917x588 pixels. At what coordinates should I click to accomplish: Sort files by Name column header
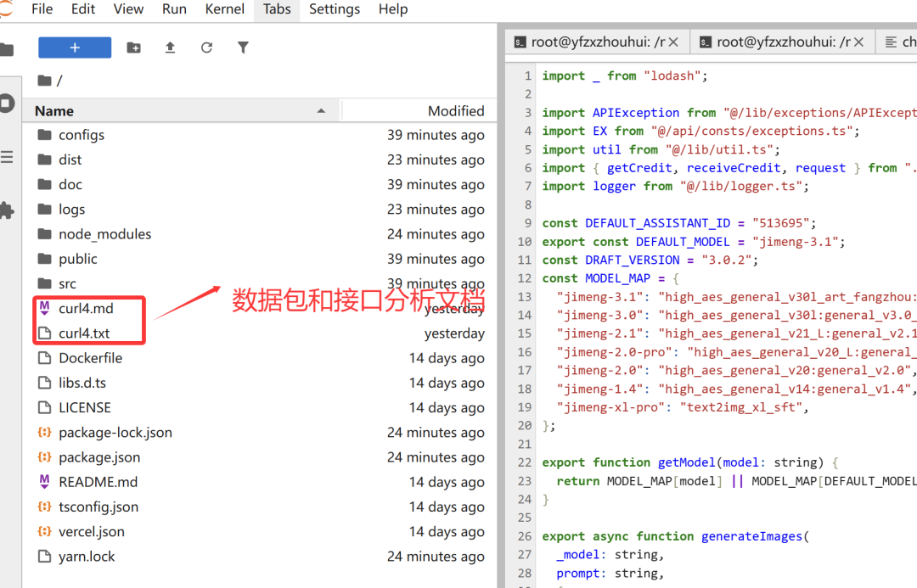54,111
